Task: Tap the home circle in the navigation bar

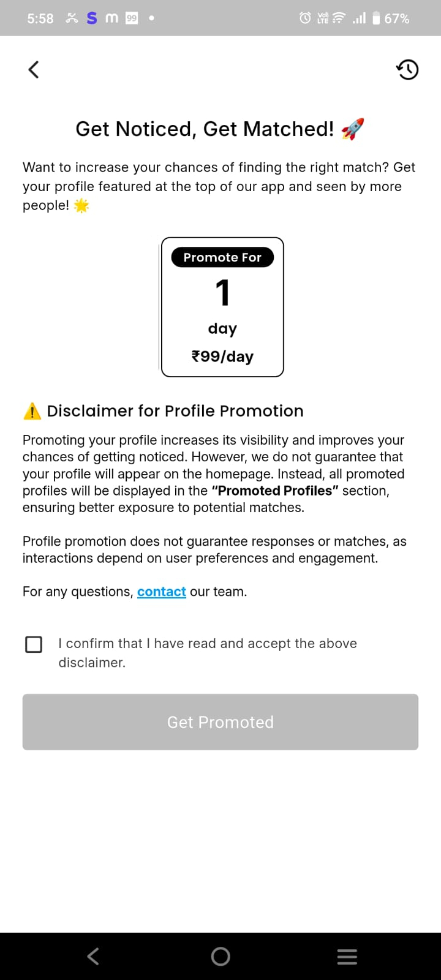Action: point(220,956)
